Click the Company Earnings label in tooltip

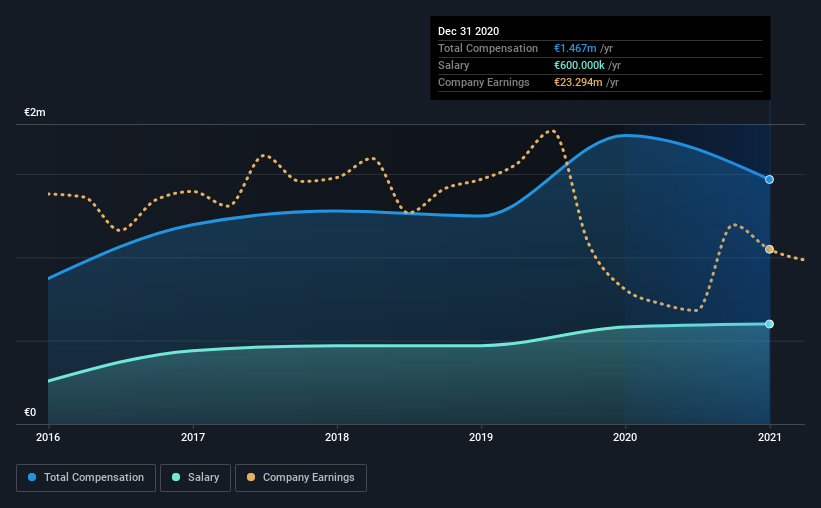[x=483, y=82]
